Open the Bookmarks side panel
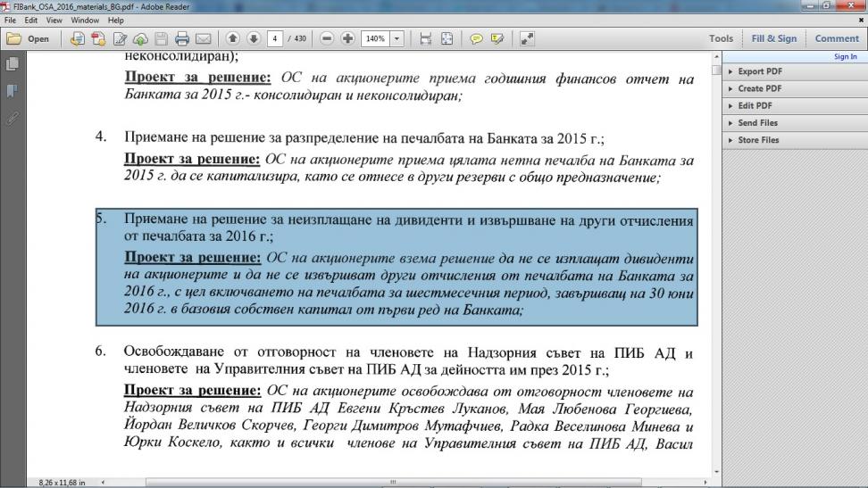 [13, 91]
